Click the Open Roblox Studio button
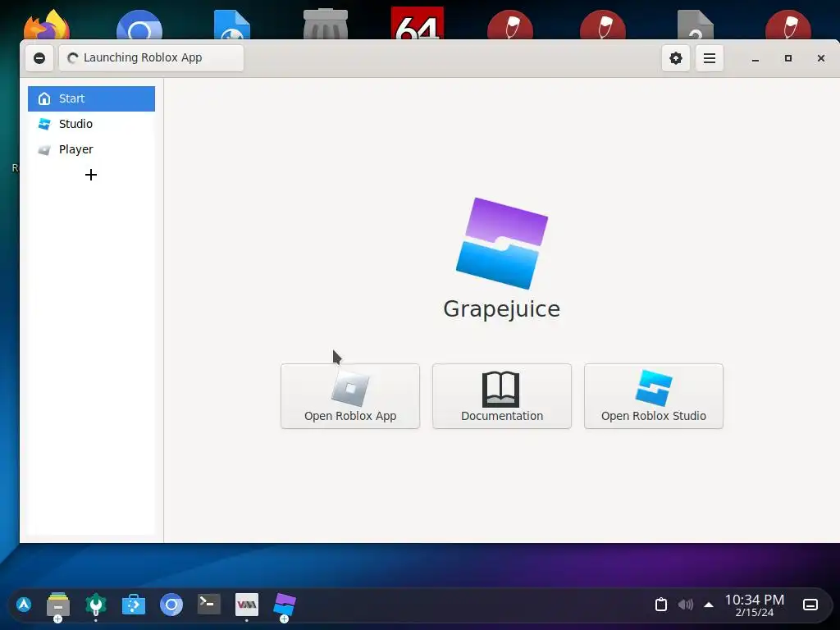The width and height of the screenshot is (840, 630). (x=654, y=396)
